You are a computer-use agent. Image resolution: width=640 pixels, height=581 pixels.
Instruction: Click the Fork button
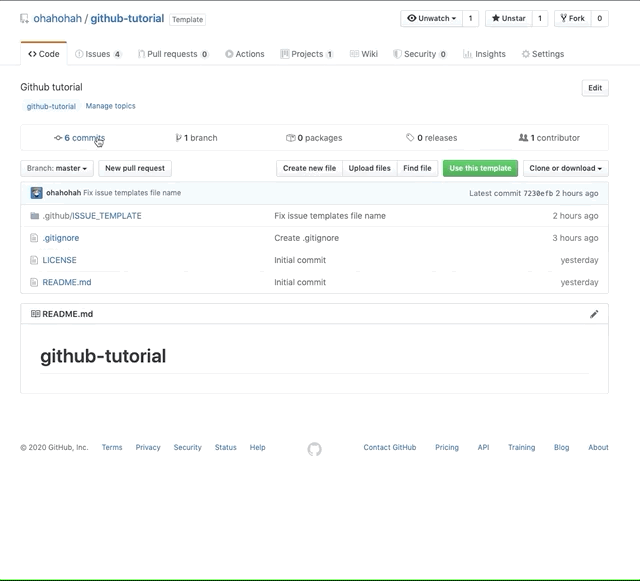(573, 18)
